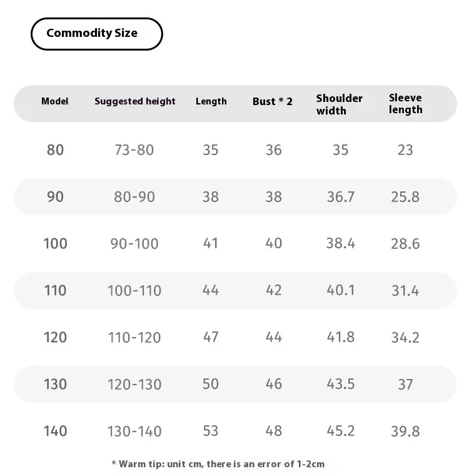This screenshot has height=476, width=469.
Task: Click the Shoulder width column header
Action: coord(340,104)
